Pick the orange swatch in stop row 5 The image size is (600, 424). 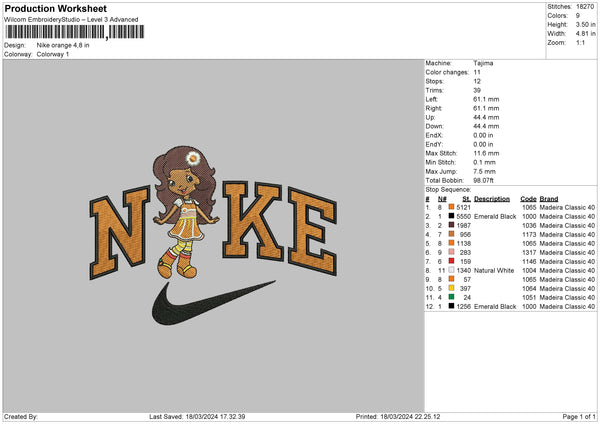tap(452, 243)
